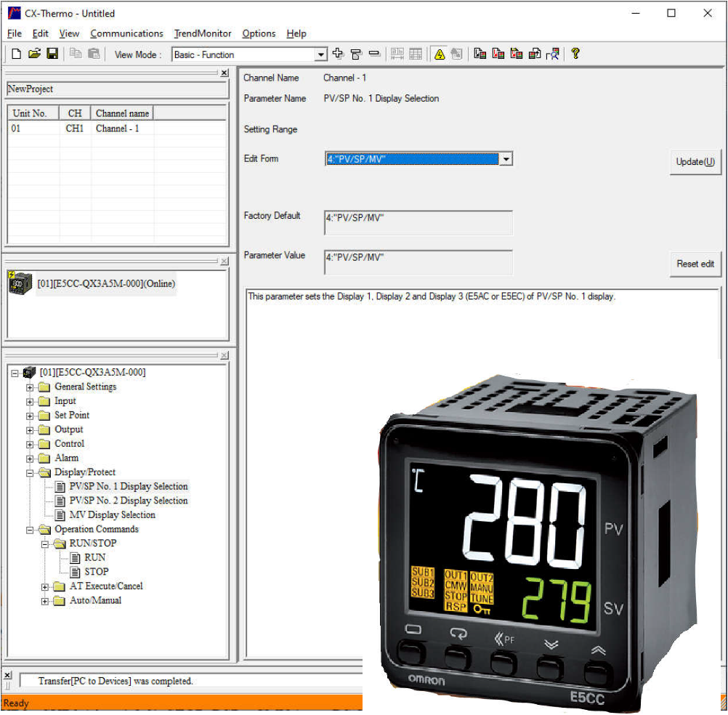The height and width of the screenshot is (715, 728).
Task: Click the Paste clipboard toolbar icon
Action: click(94, 54)
